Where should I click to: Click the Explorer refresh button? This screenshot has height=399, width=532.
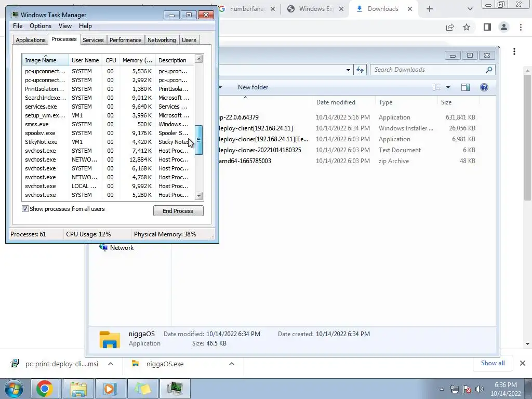(360, 70)
